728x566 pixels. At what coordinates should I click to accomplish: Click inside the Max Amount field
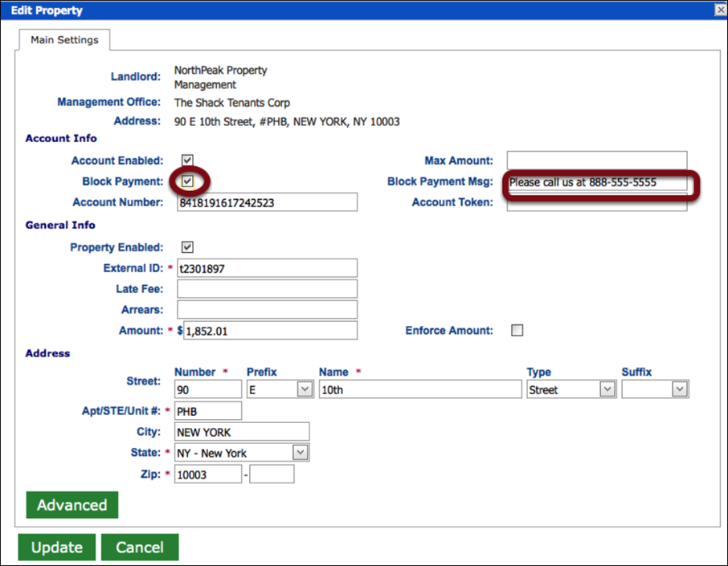click(x=596, y=160)
